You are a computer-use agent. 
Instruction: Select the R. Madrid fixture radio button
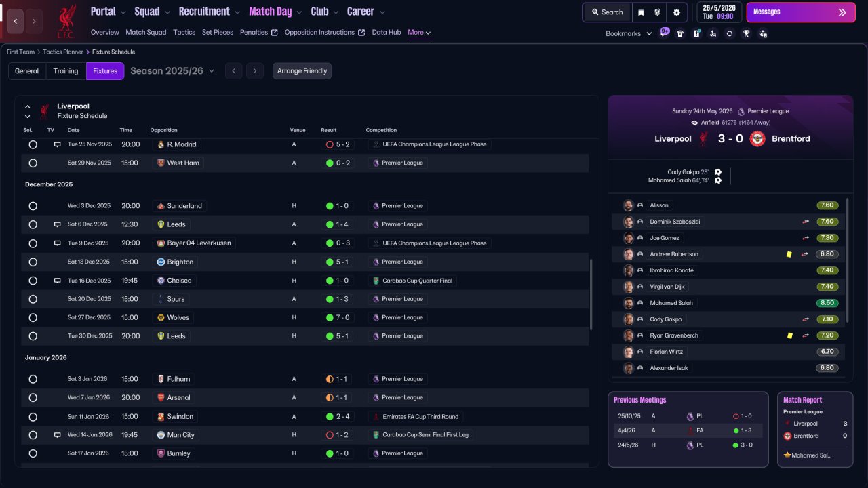pos(33,144)
